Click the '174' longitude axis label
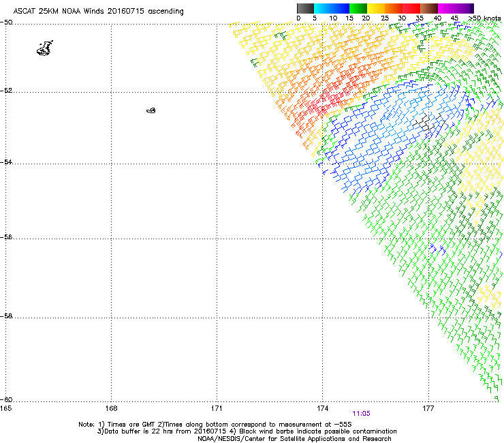 tap(322, 408)
